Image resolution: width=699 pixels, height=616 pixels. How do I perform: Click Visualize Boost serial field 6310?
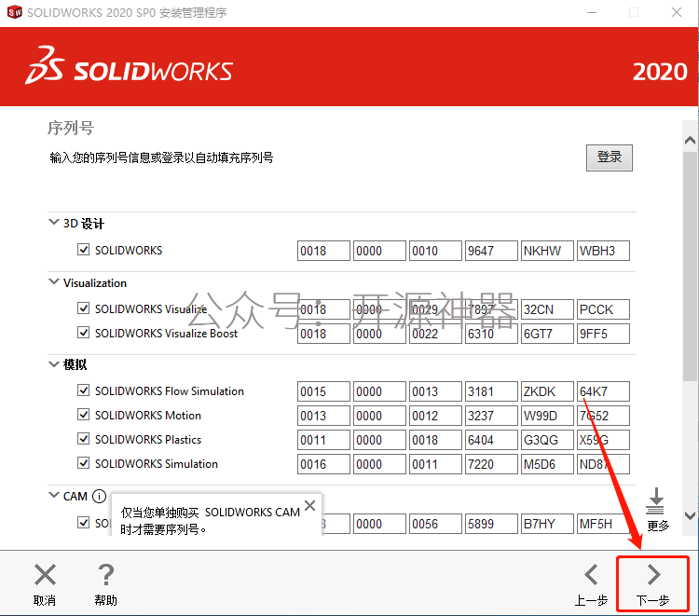(x=491, y=334)
